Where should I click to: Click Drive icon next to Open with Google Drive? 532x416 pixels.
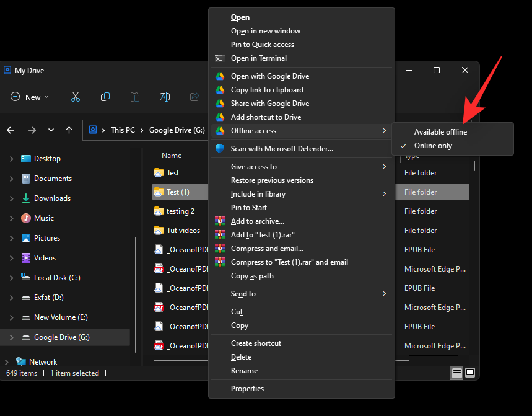[x=220, y=76]
